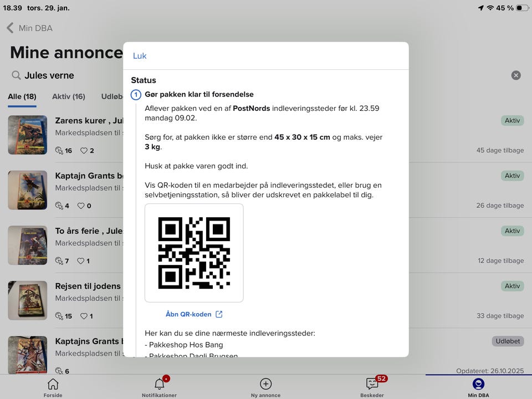The width and height of the screenshot is (532, 399).
Task: Switch to the Aktiv (16) tab
Action: pyautogui.click(x=69, y=96)
